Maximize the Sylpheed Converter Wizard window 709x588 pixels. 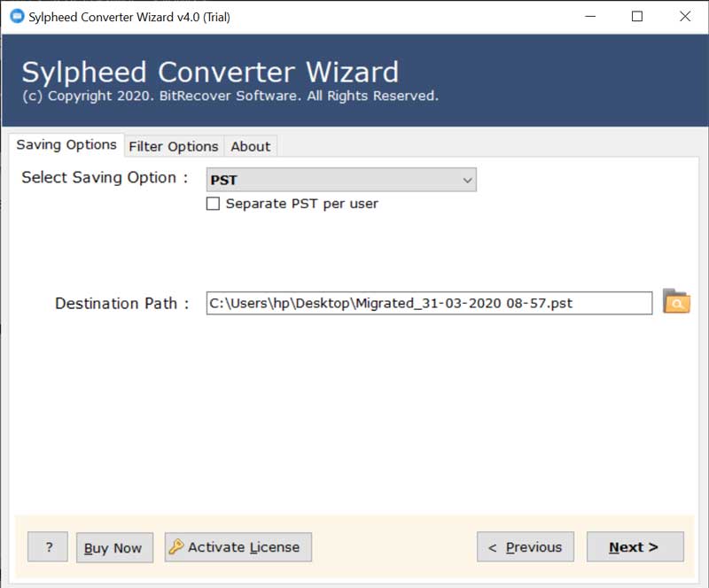[x=637, y=17]
